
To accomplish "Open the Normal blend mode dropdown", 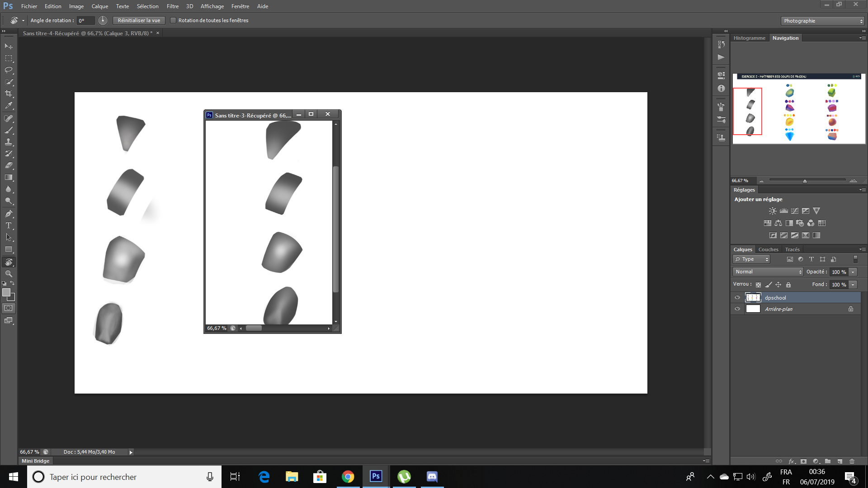I will (x=767, y=272).
